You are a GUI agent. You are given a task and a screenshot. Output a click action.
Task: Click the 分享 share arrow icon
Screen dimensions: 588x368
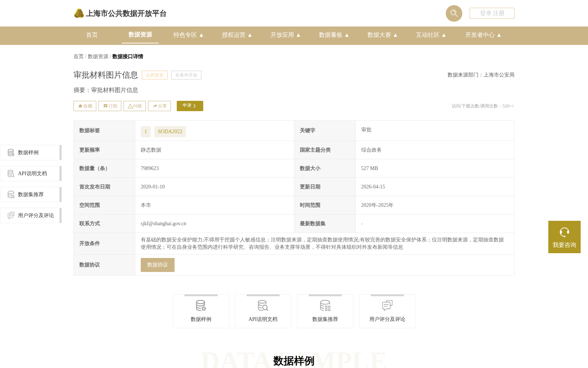(x=155, y=106)
